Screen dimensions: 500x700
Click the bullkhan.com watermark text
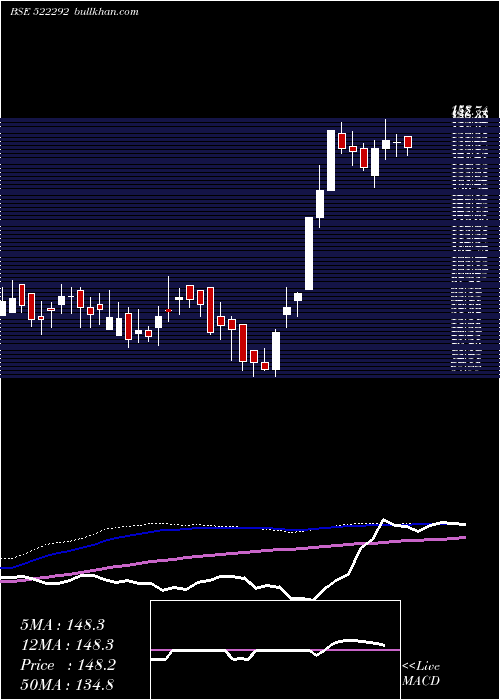[105, 12]
